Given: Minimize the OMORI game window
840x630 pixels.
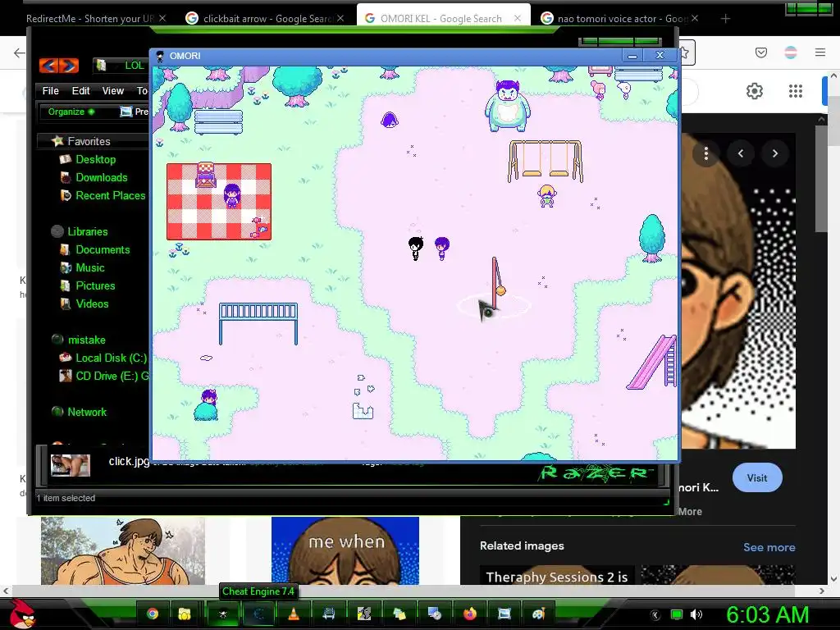Looking at the screenshot, I should [x=632, y=56].
